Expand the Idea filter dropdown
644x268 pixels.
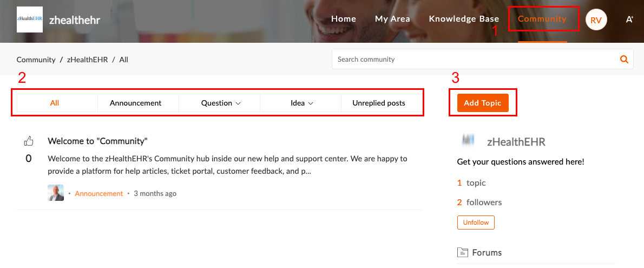[302, 103]
